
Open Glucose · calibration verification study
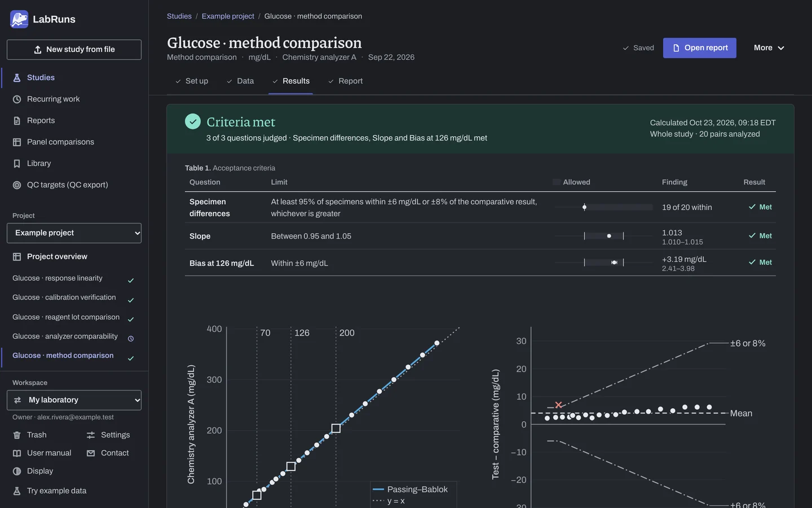tap(64, 297)
